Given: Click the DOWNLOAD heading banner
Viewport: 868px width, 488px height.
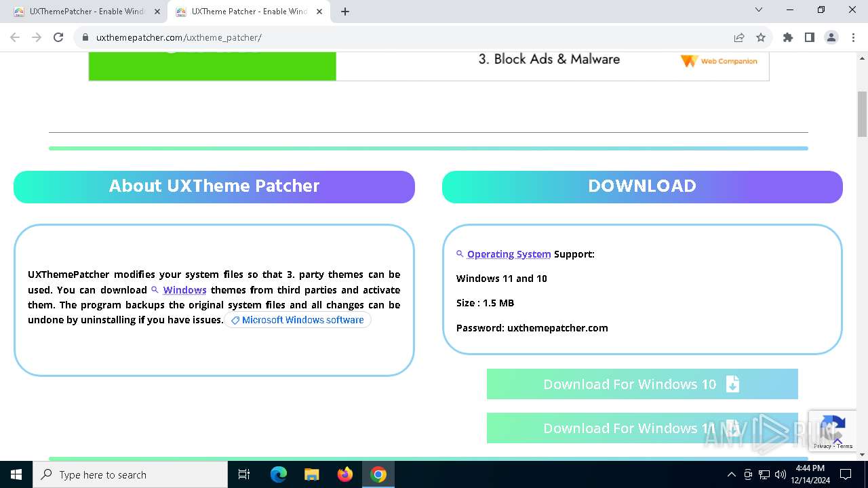Looking at the screenshot, I should pos(642,186).
